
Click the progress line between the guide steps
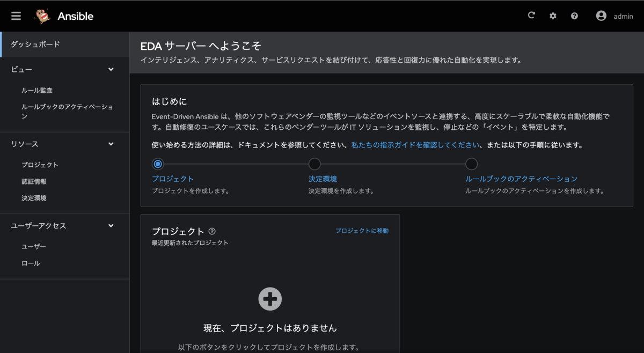click(x=236, y=164)
